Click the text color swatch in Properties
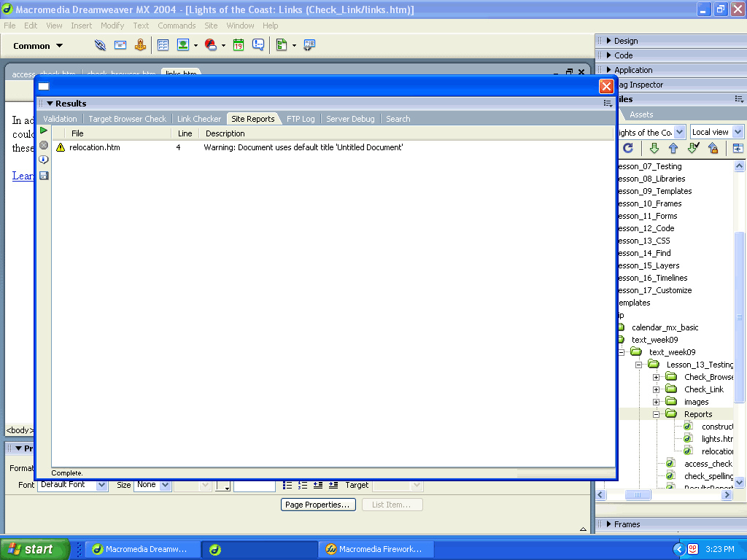This screenshot has width=747, height=560. tap(223, 485)
